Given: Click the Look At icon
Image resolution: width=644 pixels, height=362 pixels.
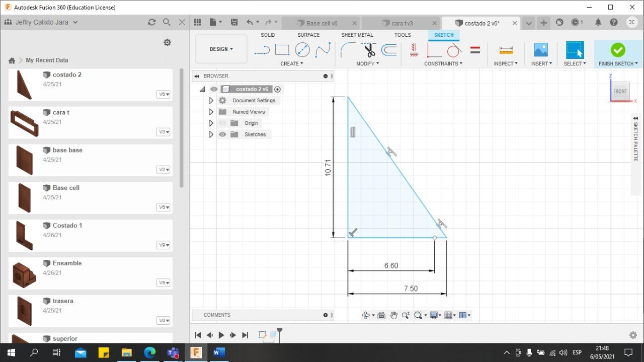Looking at the screenshot, I should [x=381, y=315].
